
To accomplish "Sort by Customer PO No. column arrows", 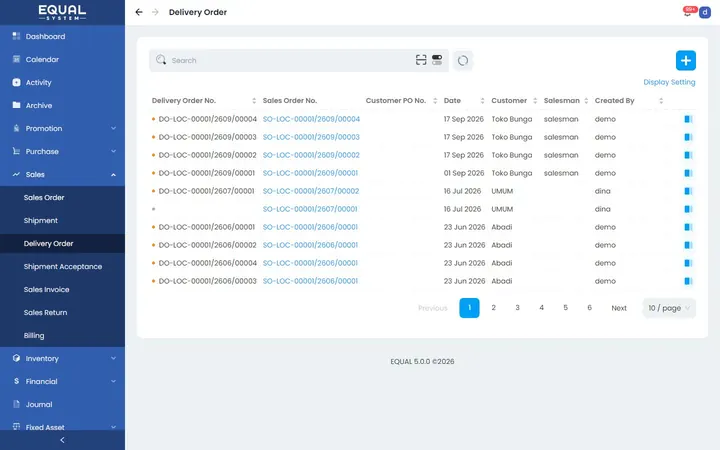I will [x=435, y=101].
